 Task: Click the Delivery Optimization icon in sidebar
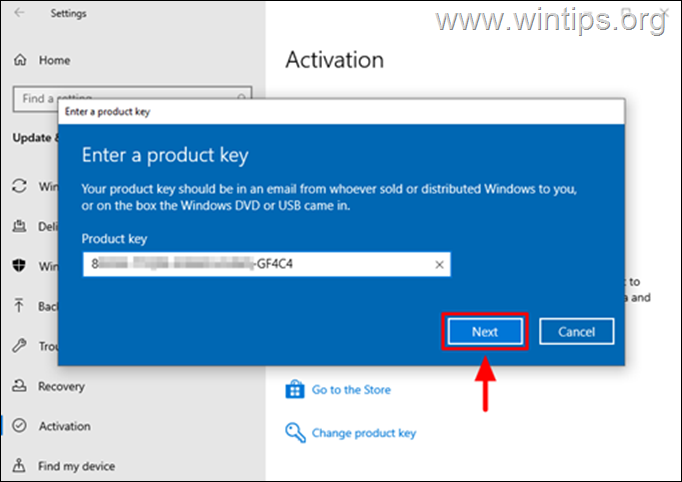tap(19, 226)
